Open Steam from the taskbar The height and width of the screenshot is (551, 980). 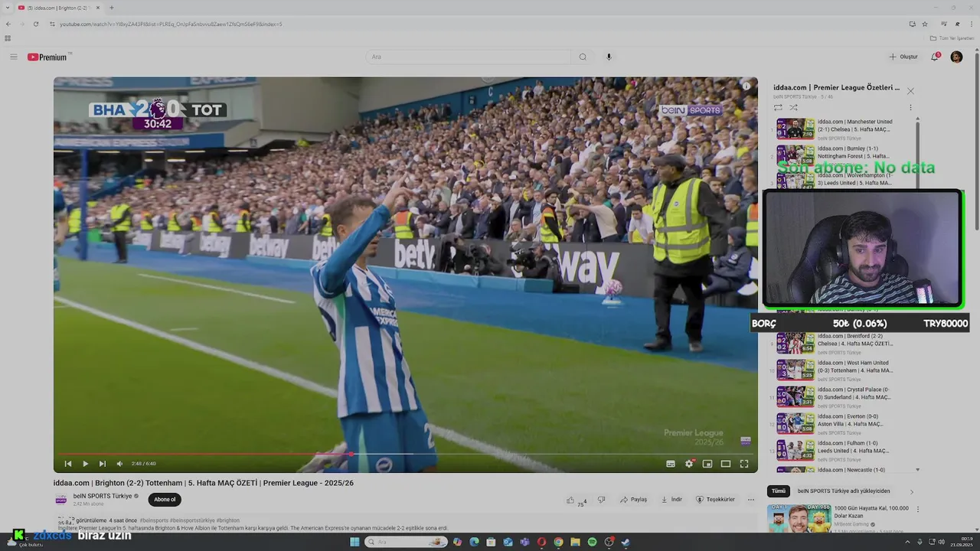click(x=626, y=542)
